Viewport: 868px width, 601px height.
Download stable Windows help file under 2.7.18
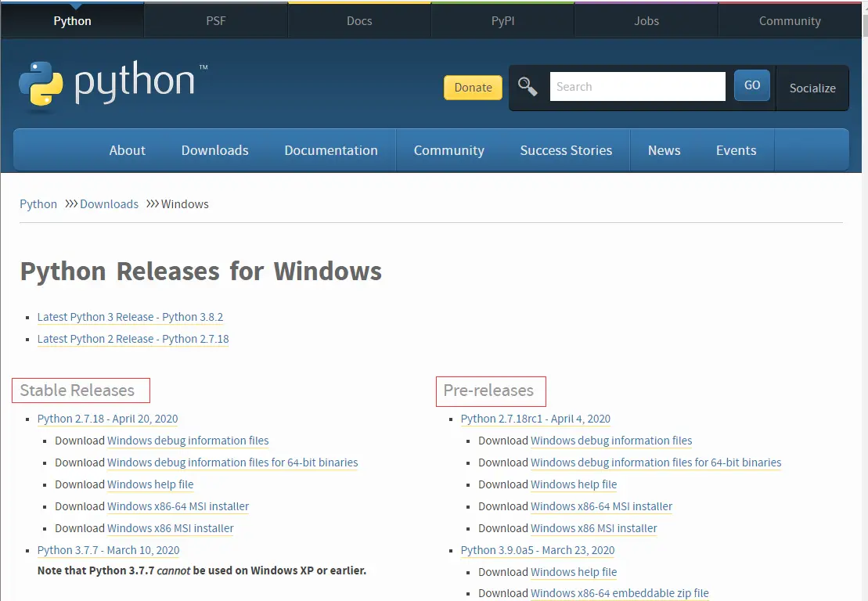coord(150,484)
